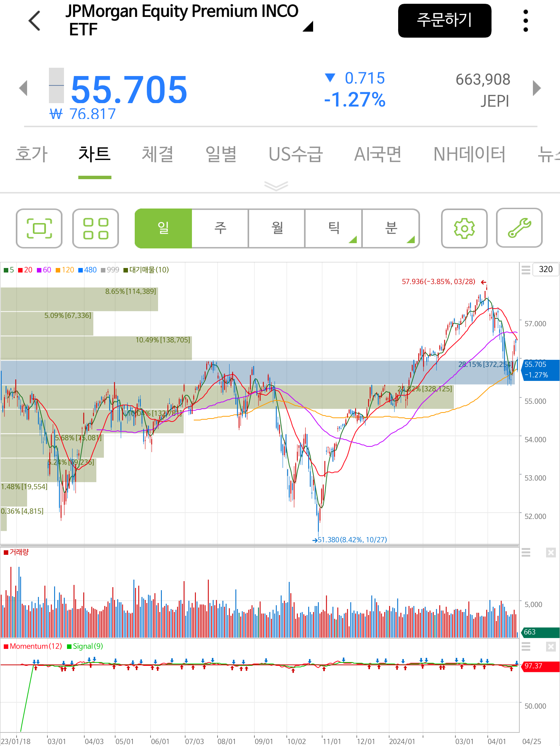Viewport: 560px width, 746px height.
Task: Tap the 480-day moving average legend
Action: click(x=87, y=270)
